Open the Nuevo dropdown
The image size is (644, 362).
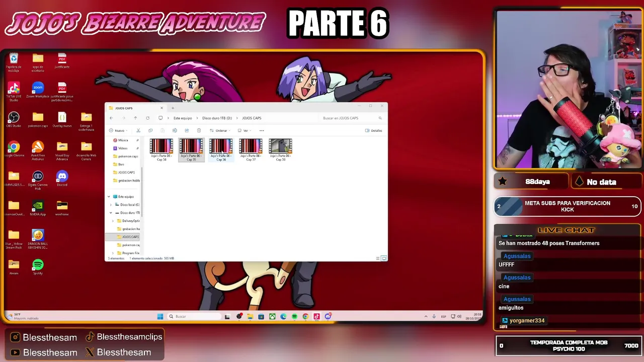[118, 131]
